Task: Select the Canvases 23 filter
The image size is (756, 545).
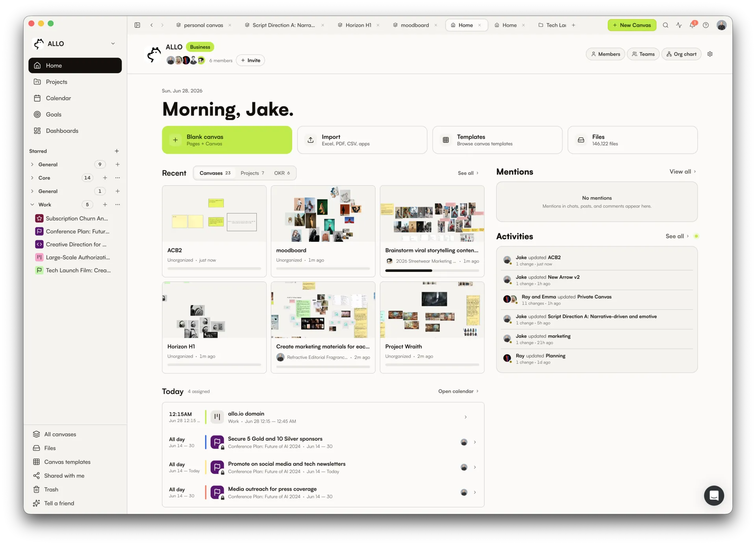Action: tap(215, 173)
